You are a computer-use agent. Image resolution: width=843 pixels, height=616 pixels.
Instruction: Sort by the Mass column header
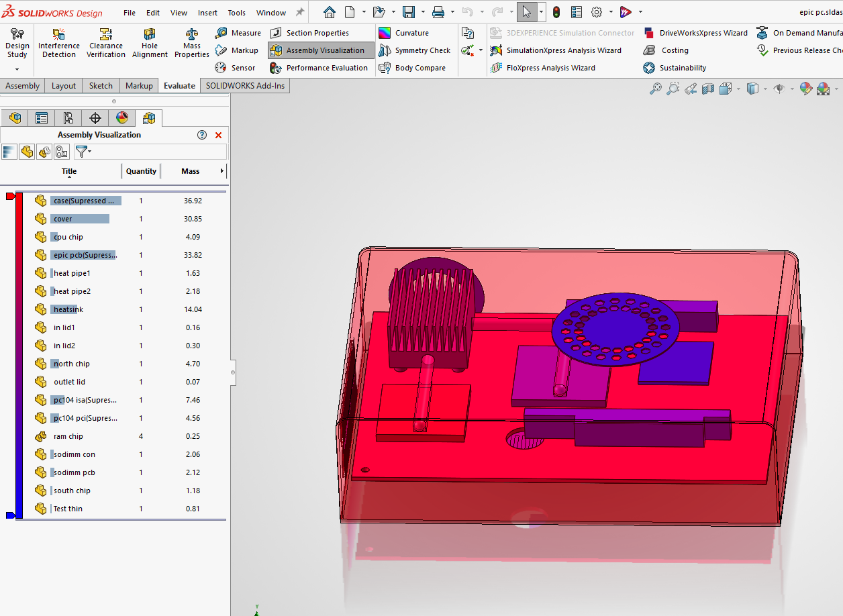pyautogui.click(x=191, y=171)
